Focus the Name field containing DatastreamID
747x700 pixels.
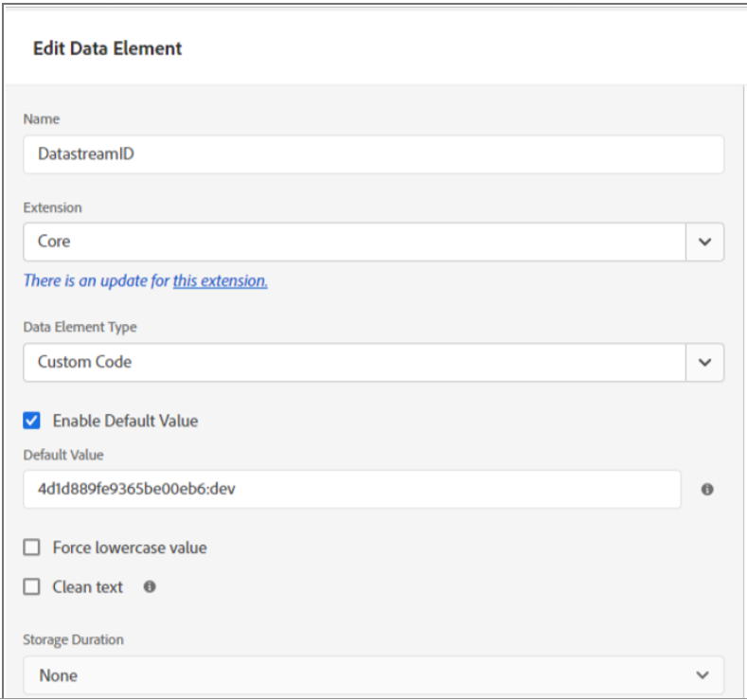373,153
